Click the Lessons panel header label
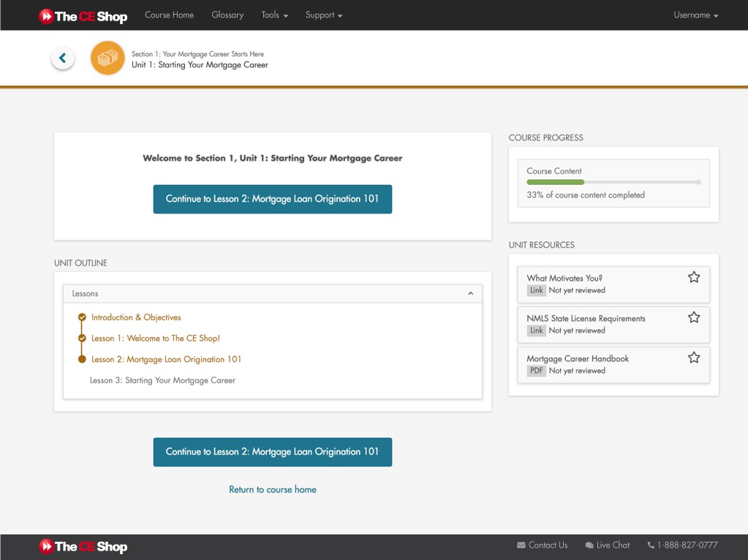748x560 pixels. coord(85,293)
